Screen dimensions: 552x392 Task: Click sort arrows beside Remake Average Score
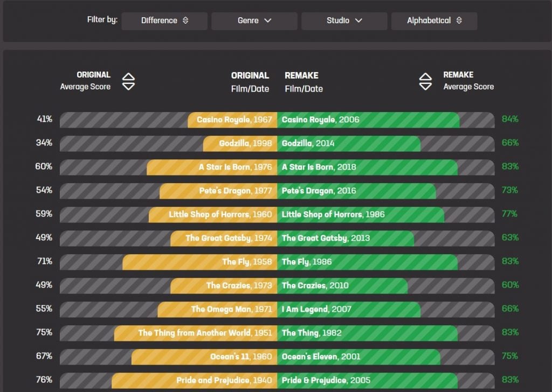click(x=425, y=81)
